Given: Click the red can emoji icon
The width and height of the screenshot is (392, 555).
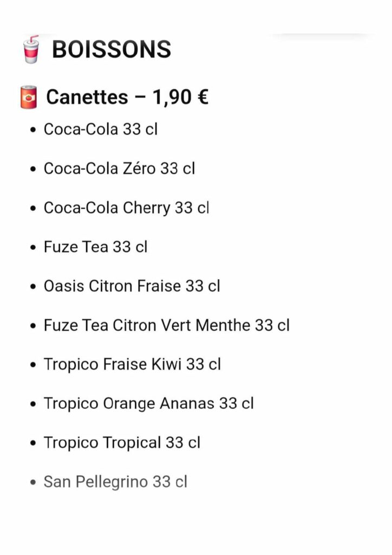Looking at the screenshot, I should coord(29,97).
